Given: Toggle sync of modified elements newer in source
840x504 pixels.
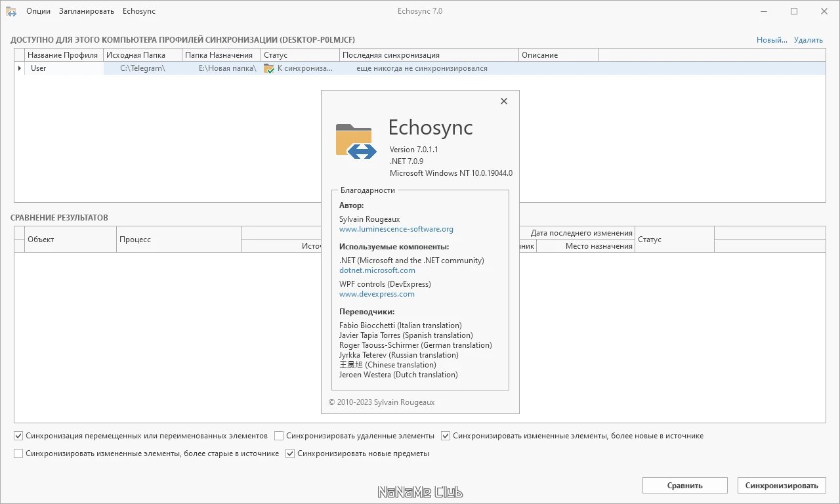Looking at the screenshot, I should coord(446,436).
